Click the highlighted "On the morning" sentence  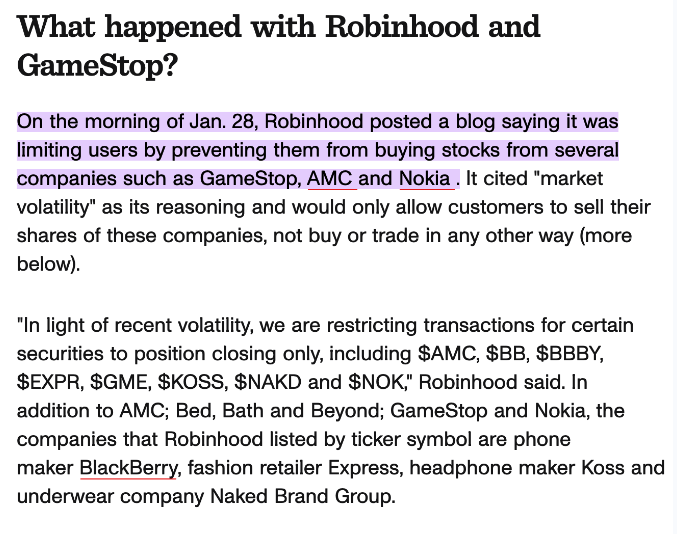point(317,150)
